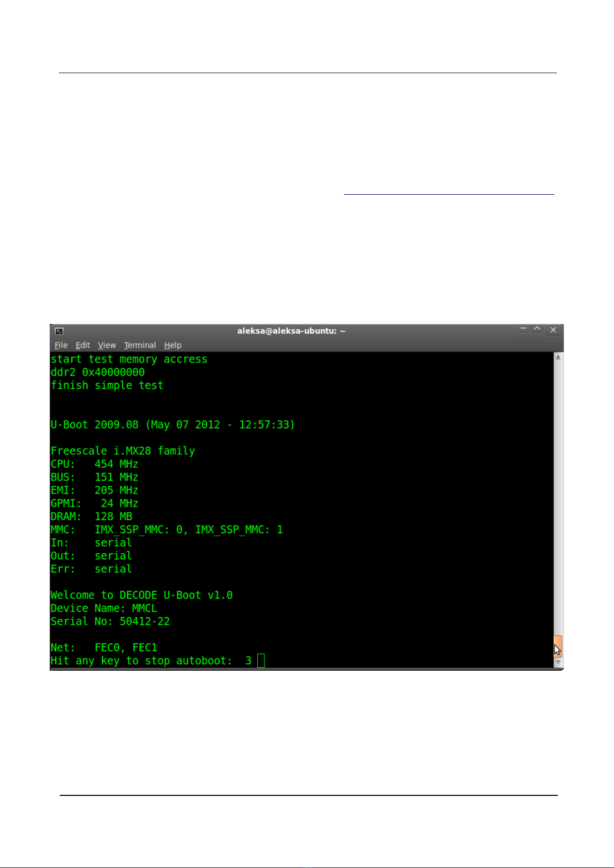614x868 pixels.
Task: Click the 'Device Name: MMCL' line
Action: click(x=104, y=608)
